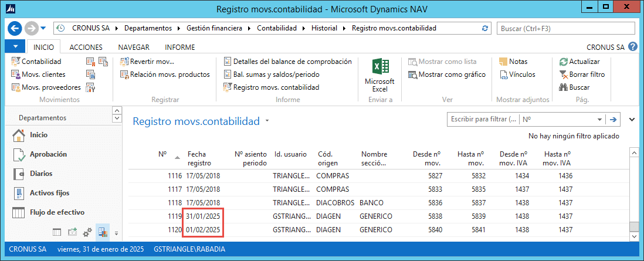
Task: Click Buscar (Ctrl+F3) search box
Action: (x=566, y=28)
